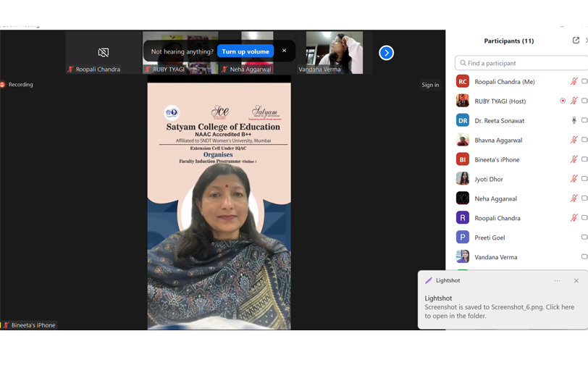Click the muted mic icon for Jyoti Dhor
588x365 pixels.
click(574, 179)
